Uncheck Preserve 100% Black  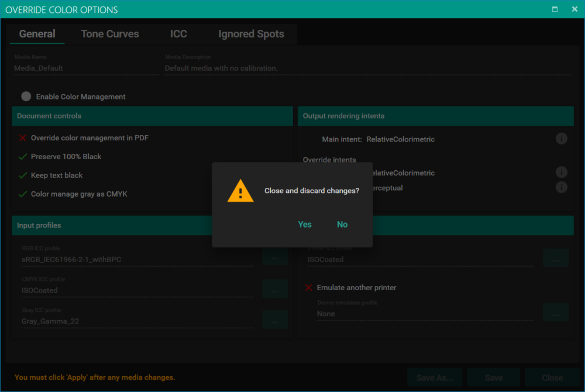coord(23,157)
